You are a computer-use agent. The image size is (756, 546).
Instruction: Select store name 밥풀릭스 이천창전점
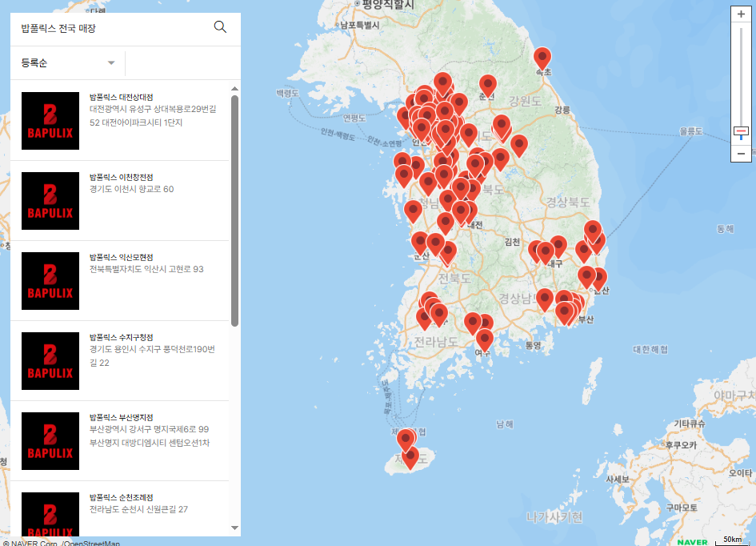pyautogui.click(x=122, y=177)
